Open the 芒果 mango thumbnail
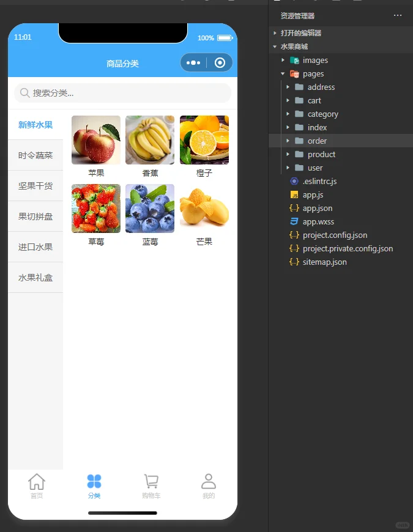Image resolution: width=413 pixels, height=532 pixels. (204, 209)
